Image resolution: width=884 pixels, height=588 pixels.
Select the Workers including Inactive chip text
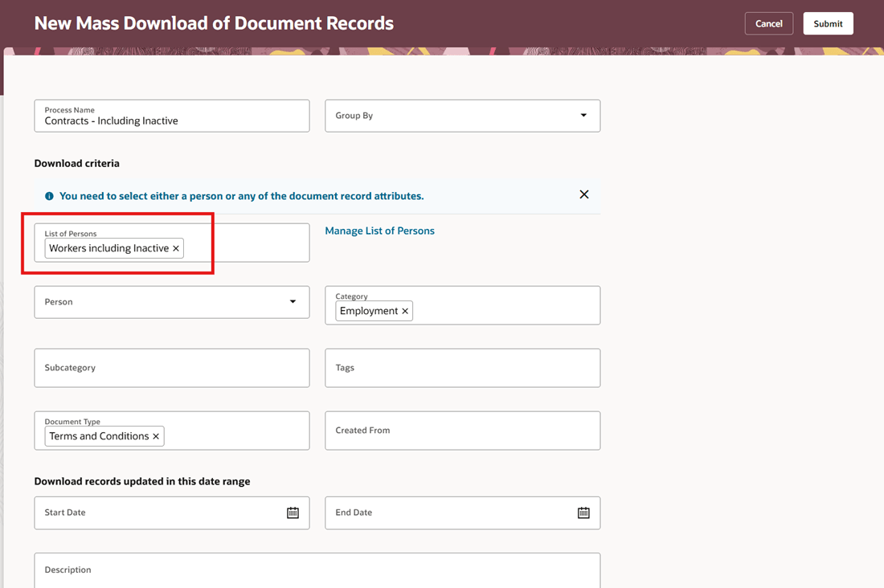(108, 249)
